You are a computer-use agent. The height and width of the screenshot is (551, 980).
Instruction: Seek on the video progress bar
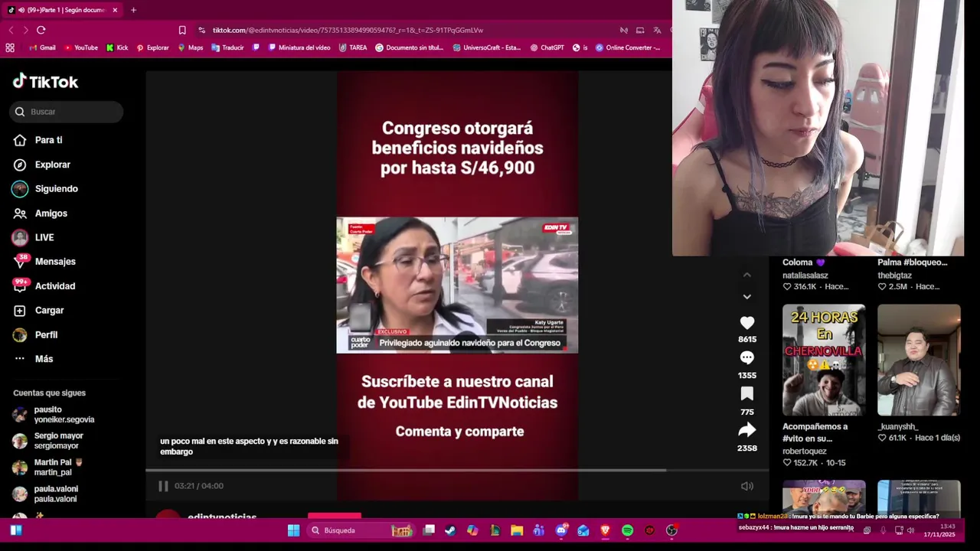(x=457, y=470)
